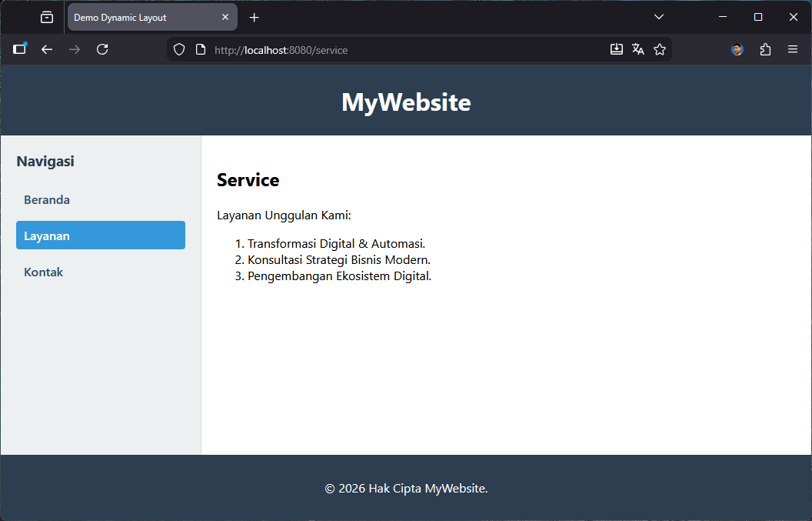Select the Demo Dynamic Layout tab
The height and width of the screenshot is (521, 812).
click(x=138, y=16)
